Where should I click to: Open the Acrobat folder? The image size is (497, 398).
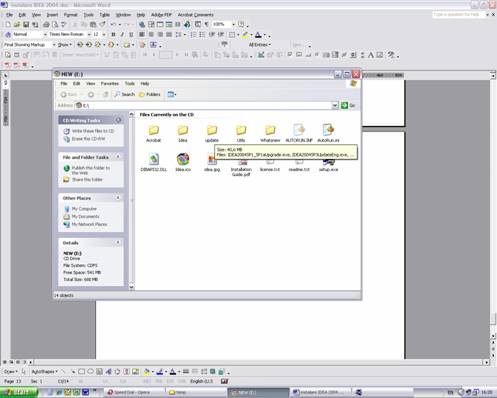pos(153,133)
